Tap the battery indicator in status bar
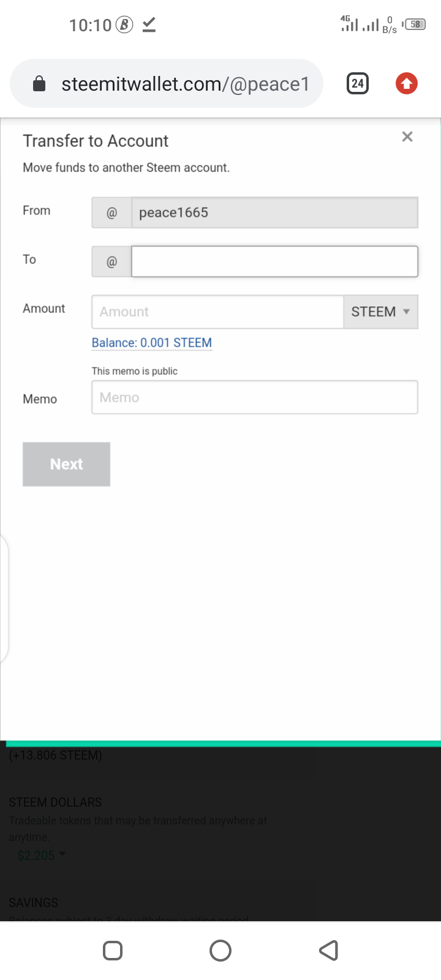This screenshot has width=441, height=980. (x=415, y=24)
